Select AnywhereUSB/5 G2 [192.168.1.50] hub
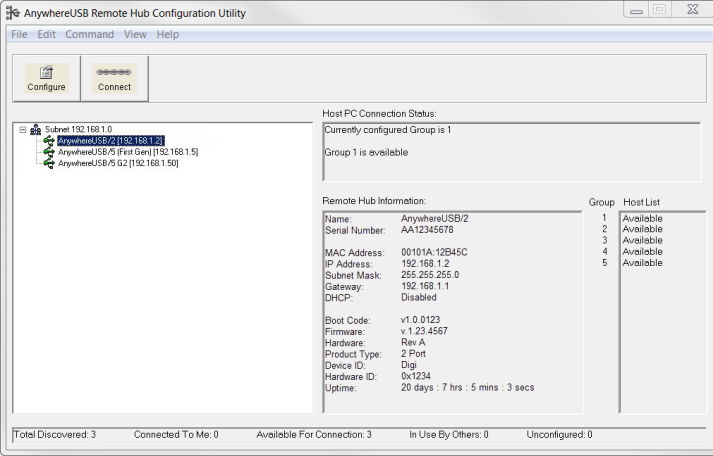This screenshot has width=713, height=456. click(x=118, y=163)
